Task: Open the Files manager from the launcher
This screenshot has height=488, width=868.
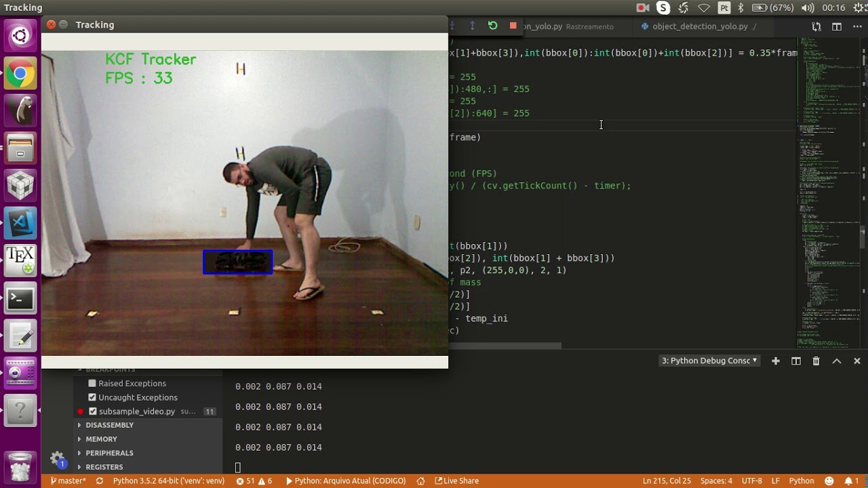Action: 20,148
